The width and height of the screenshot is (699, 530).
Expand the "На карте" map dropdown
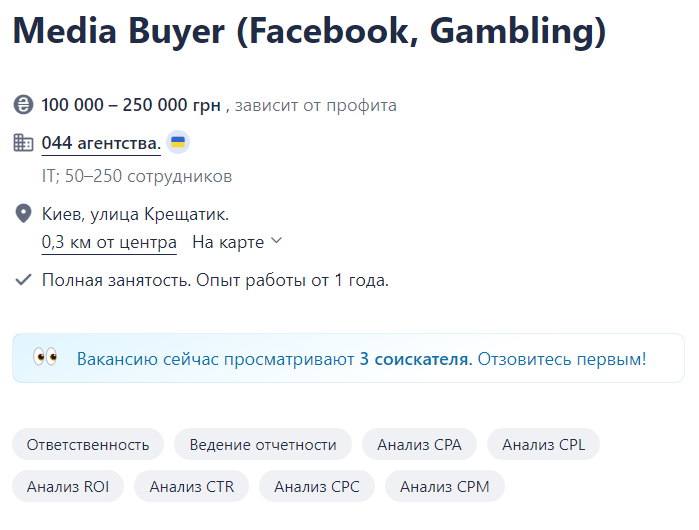pyautogui.click(x=228, y=242)
